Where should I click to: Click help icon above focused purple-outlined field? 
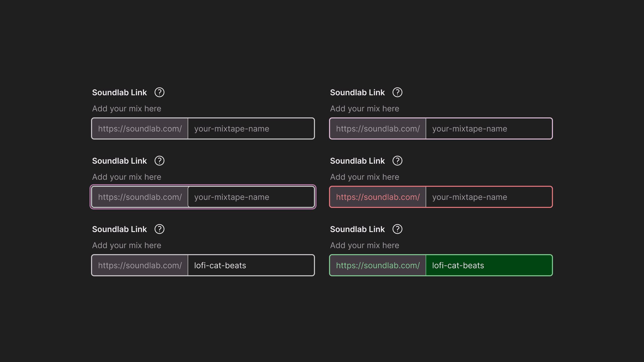pos(159,161)
